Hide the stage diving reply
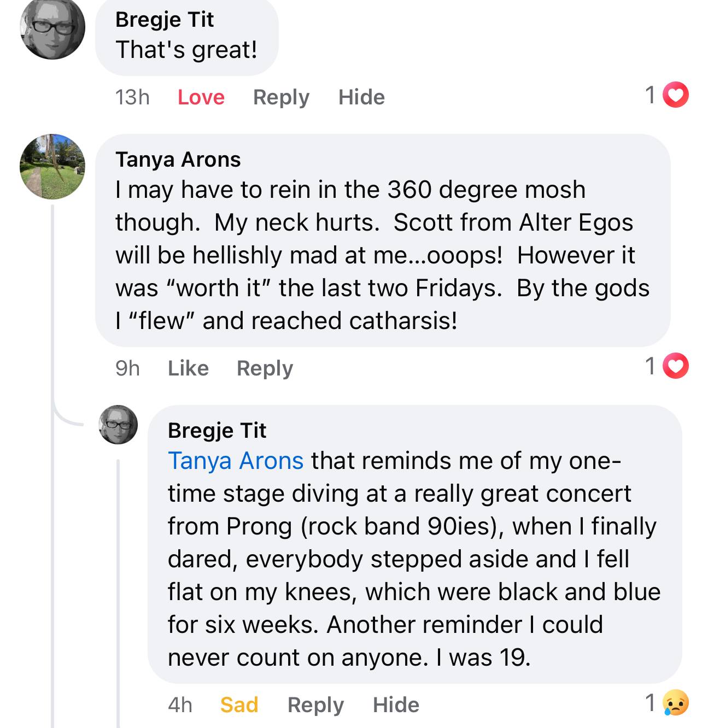 pos(396,705)
